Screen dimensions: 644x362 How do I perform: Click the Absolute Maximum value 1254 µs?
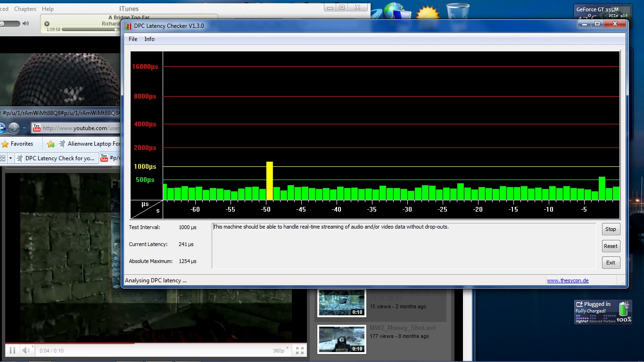(188, 261)
